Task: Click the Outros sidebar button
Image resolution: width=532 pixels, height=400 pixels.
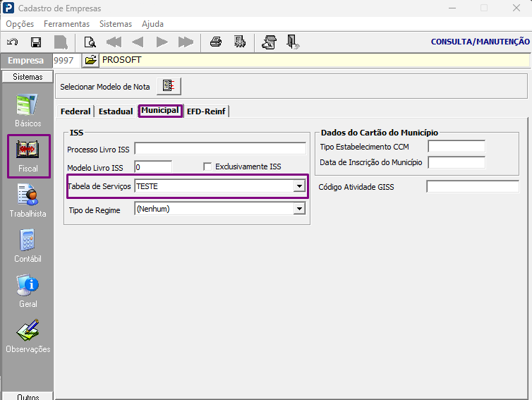Action: click(x=28, y=396)
